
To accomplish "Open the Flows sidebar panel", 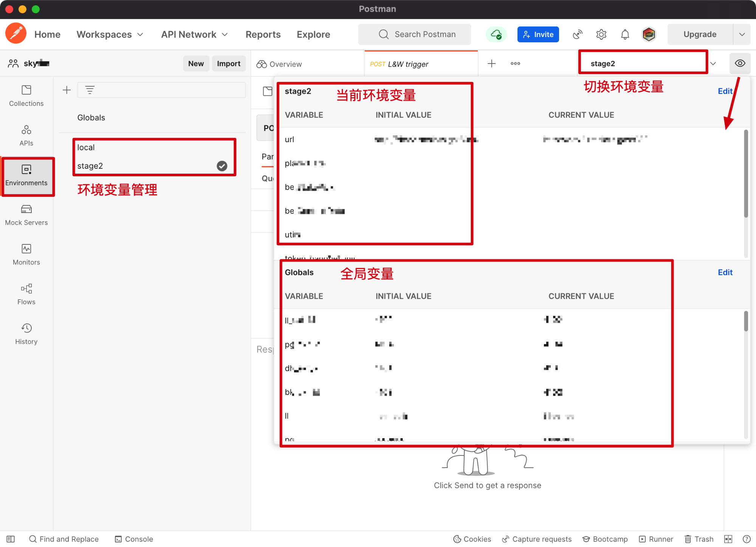I will (x=26, y=295).
